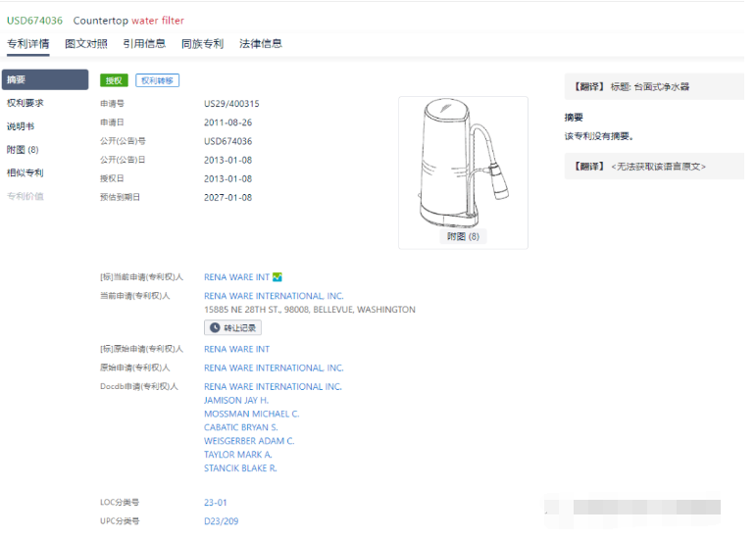This screenshot has width=756, height=539.
Task: Click inventor STANCIK BLAKE R. link
Action: 240,468
